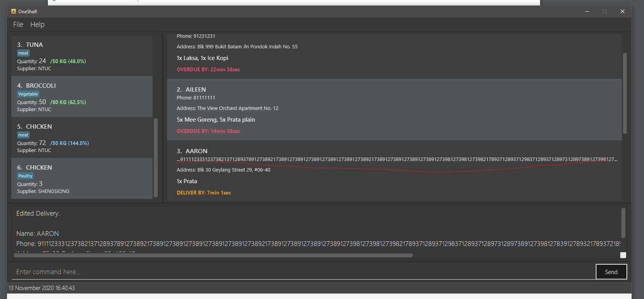This screenshot has width=644, height=299.
Task: Click the date and time in status bar
Action: pyautogui.click(x=42, y=288)
